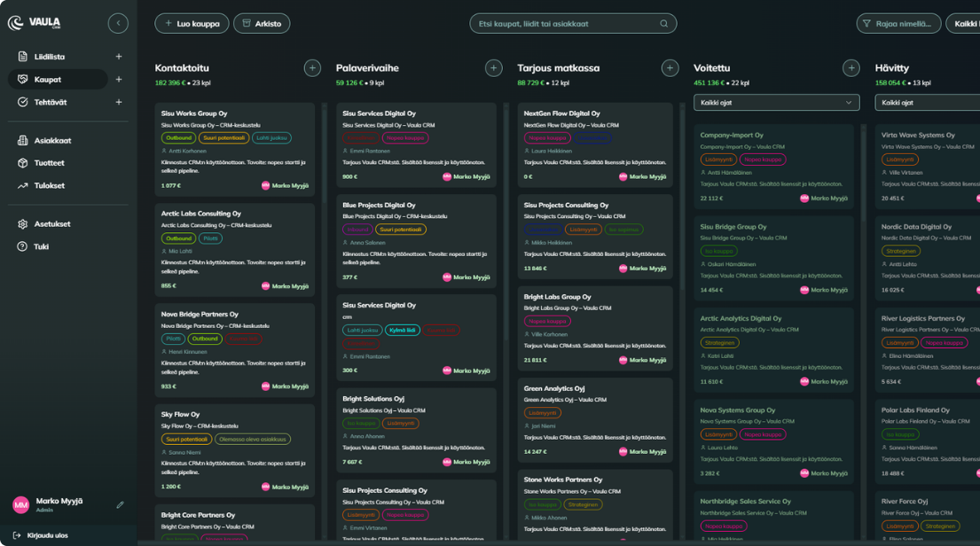
Task: Open Hävitty Kaikki ajat dropdown
Action: [928, 103]
